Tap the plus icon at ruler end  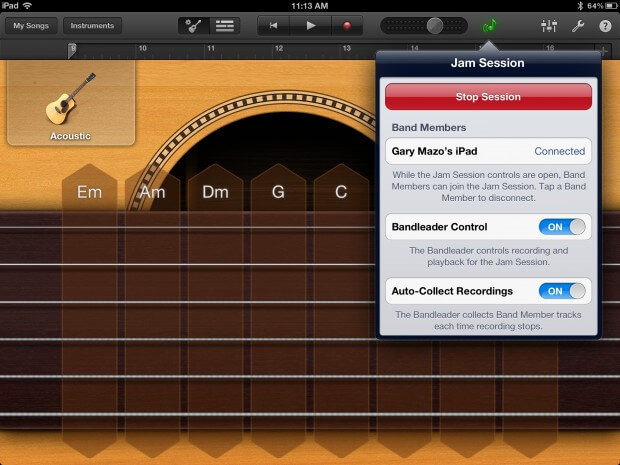603,51
